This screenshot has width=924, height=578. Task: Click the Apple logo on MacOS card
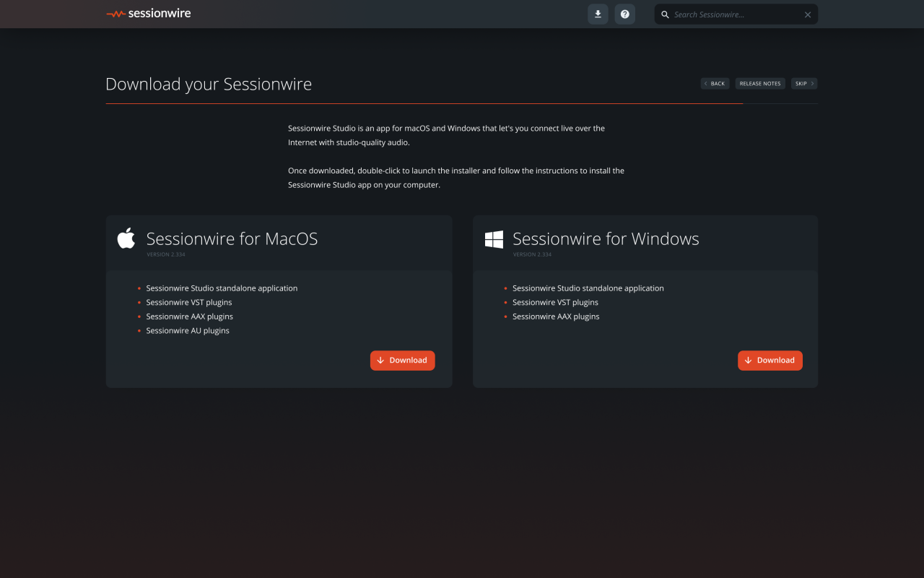coord(126,238)
